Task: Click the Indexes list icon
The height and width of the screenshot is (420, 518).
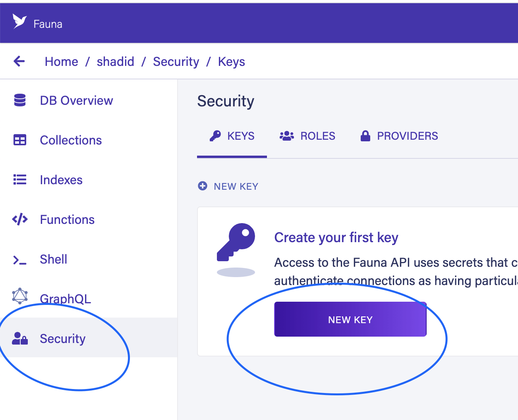Action: coord(20,180)
